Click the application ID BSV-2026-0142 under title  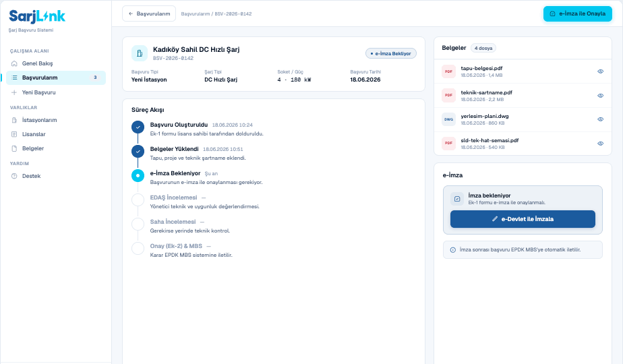click(173, 58)
